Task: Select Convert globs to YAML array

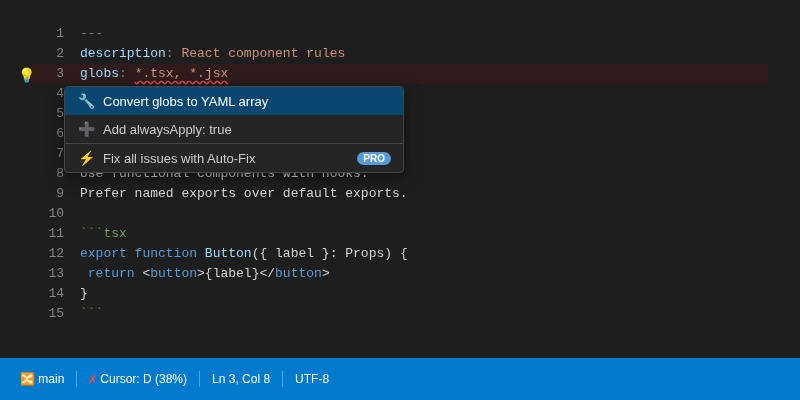Action: pos(185,101)
